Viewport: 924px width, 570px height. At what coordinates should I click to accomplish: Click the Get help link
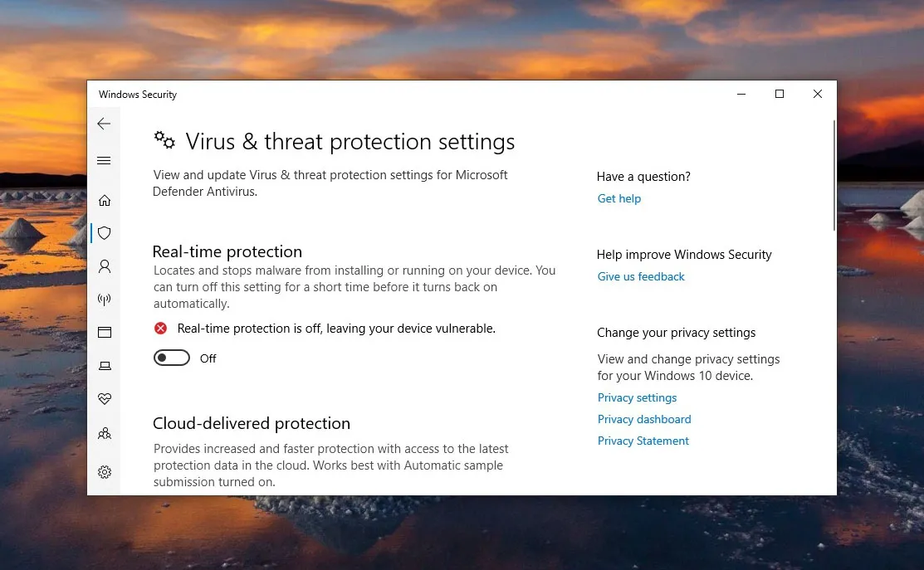619,198
